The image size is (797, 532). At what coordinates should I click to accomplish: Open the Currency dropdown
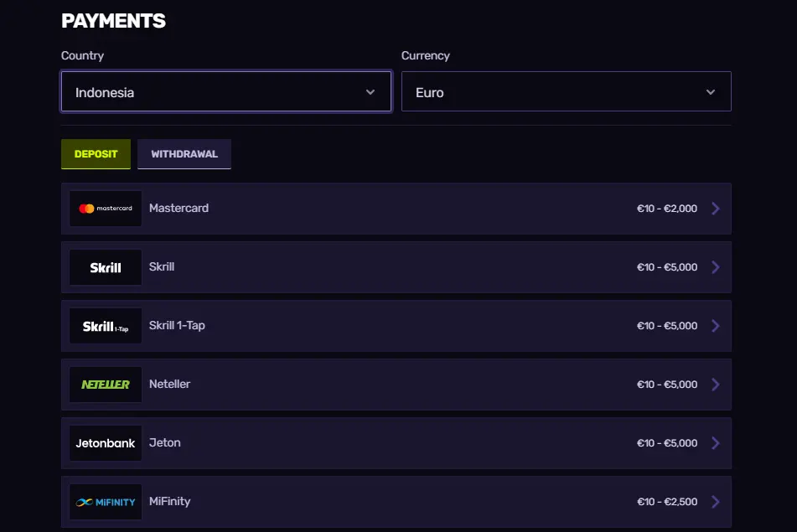click(x=566, y=91)
